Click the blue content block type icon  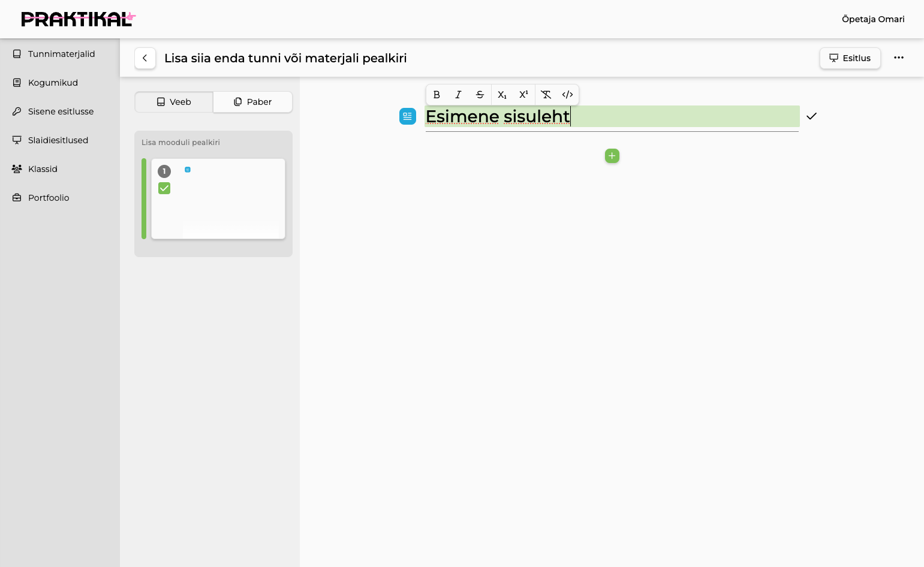(408, 116)
